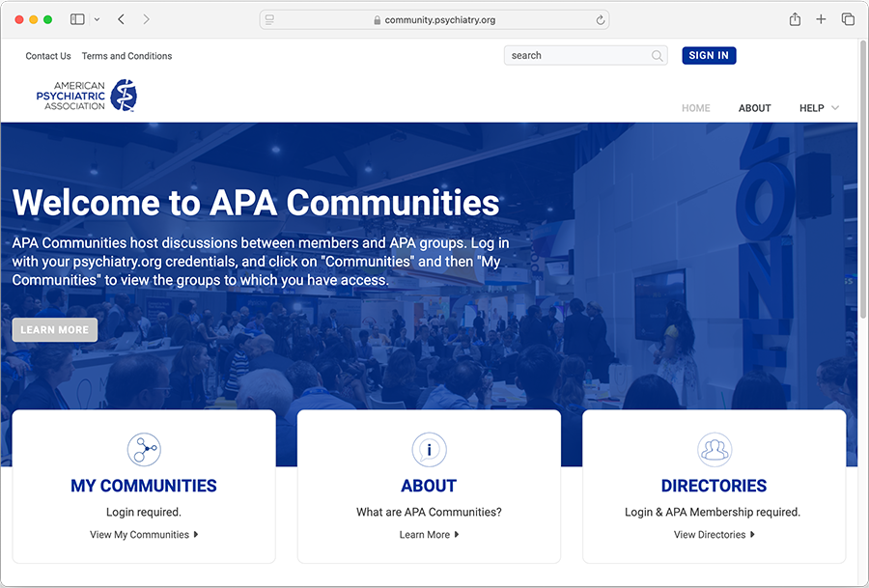The image size is (869, 588).
Task: Click the LEARN MORE banner button
Action: (55, 330)
